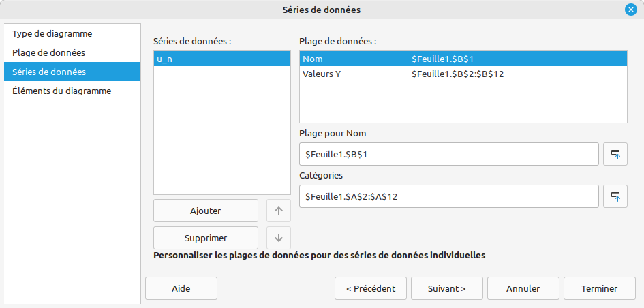Move the data series down with arrow
644x308 pixels.
click(278, 238)
